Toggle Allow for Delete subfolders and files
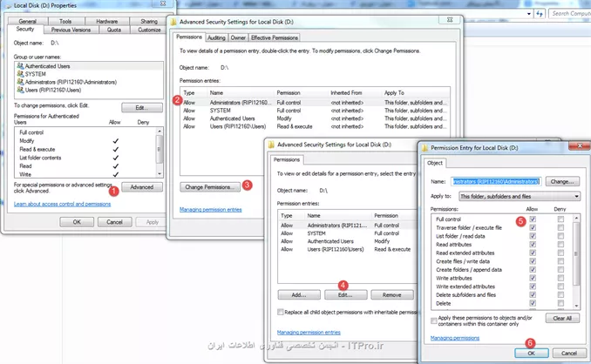Image resolution: width=591 pixels, height=364 pixels. 533,294
